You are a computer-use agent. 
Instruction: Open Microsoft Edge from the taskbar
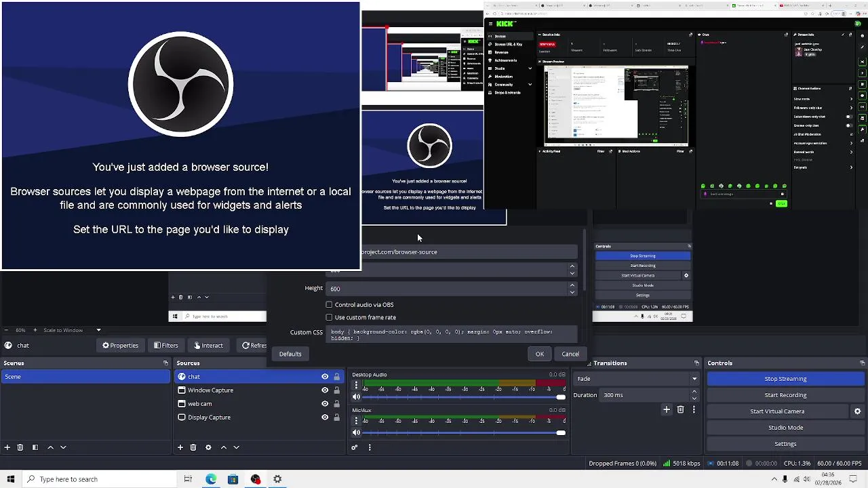211,479
